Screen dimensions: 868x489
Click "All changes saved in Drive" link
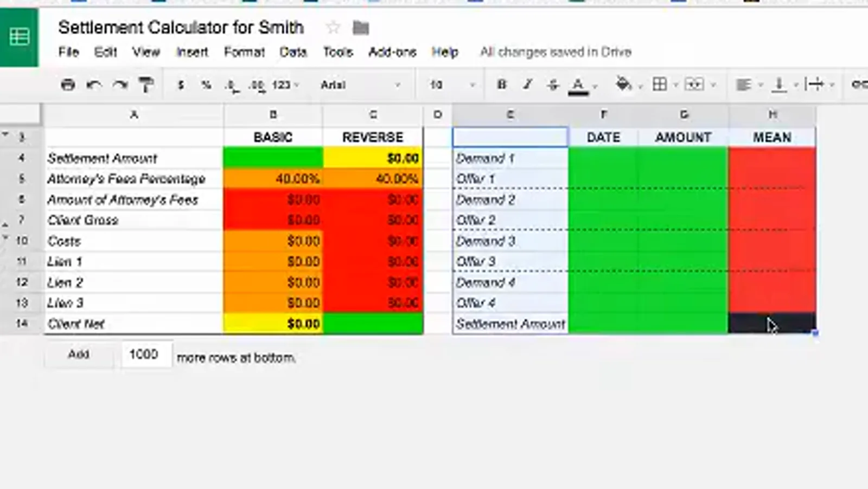tap(556, 52)
